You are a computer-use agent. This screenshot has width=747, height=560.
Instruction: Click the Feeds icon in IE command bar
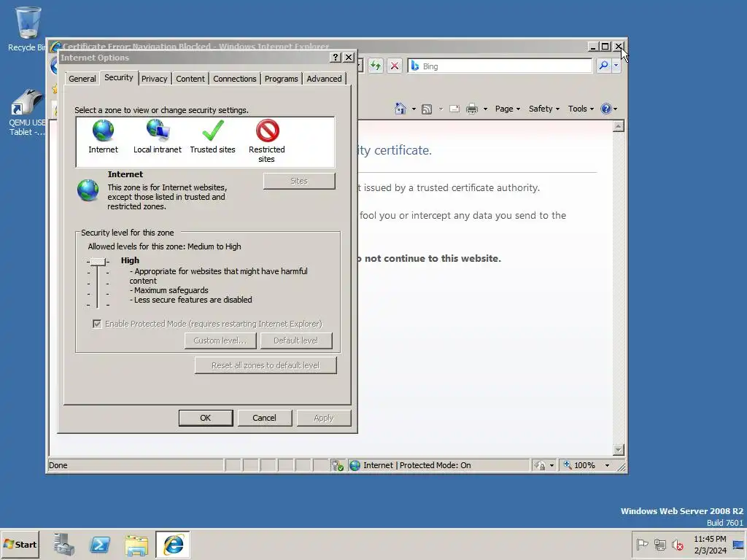coord(427,109)
